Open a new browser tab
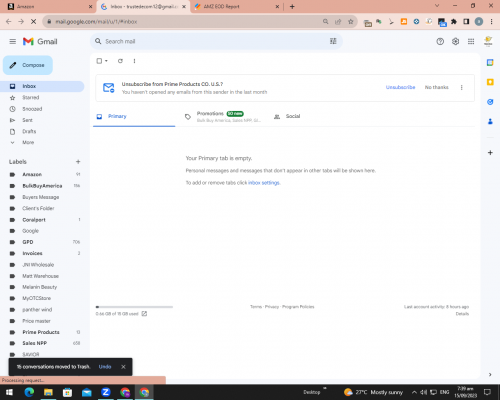This screenshot has width=500, height=400. [x=292, y=6]
